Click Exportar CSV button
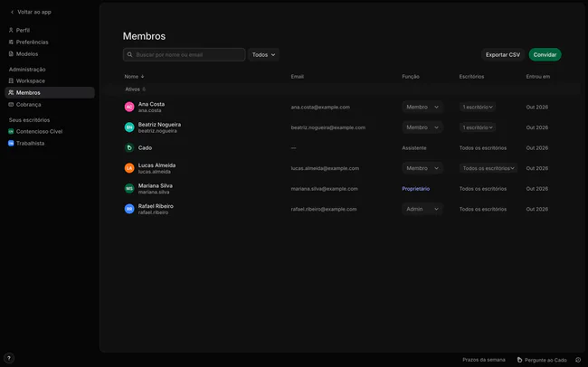 (x=503, y=55)
